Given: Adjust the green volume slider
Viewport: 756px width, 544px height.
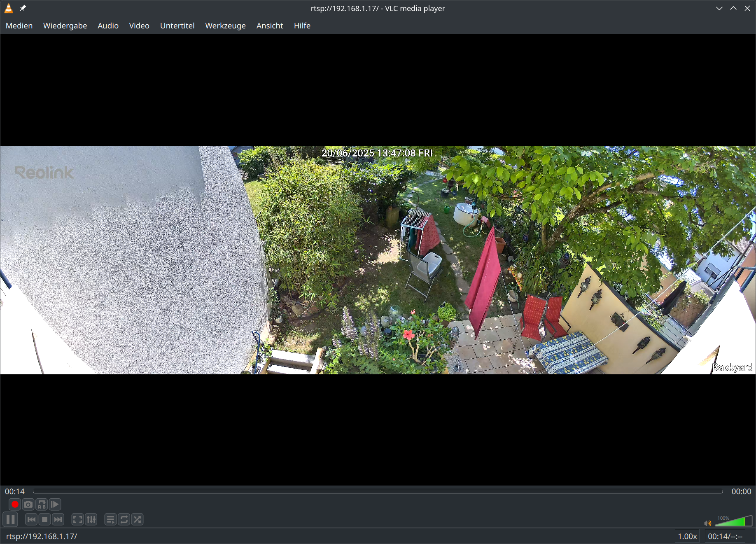Looking at the screenshot, I should click(733, 522).
